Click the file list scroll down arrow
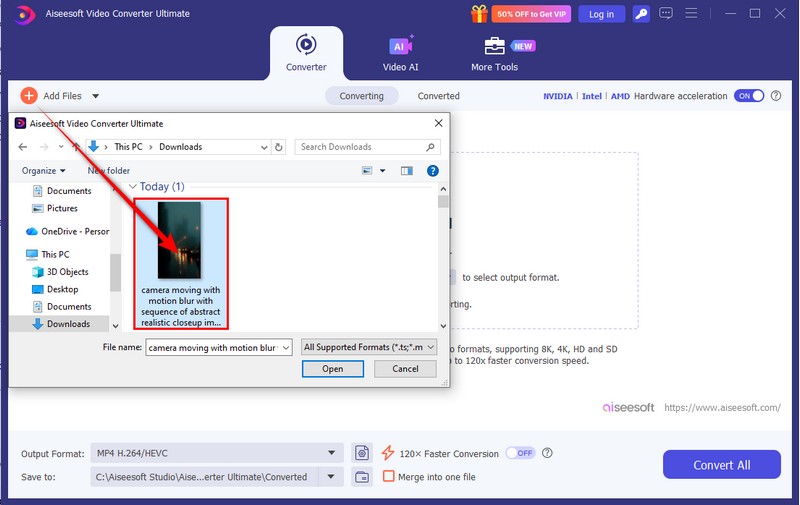The height and width of the screenshot is (505, 800). [443, 326]
